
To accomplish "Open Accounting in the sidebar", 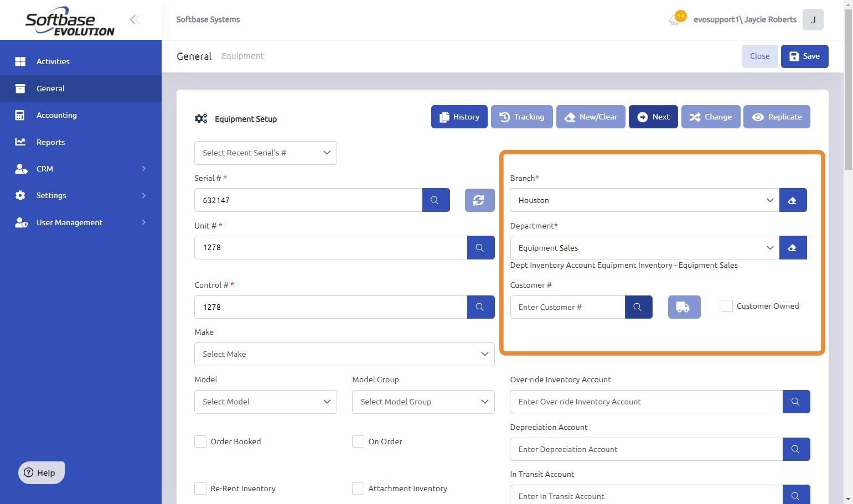I will click(81, 115).
